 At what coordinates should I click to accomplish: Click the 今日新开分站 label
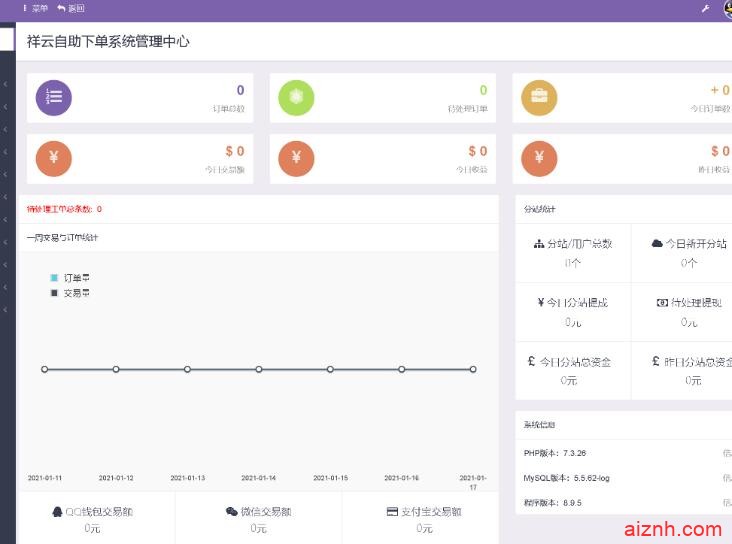[x=696, y=243]
